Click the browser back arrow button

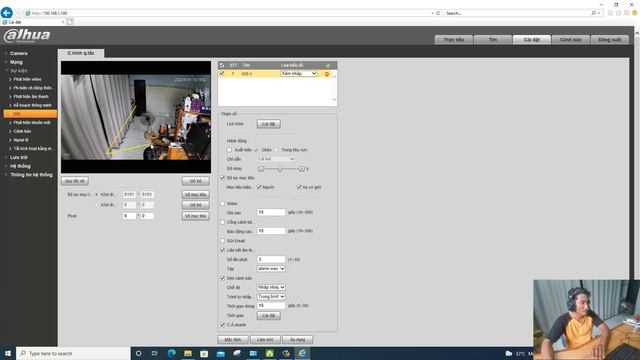(7, 13)
